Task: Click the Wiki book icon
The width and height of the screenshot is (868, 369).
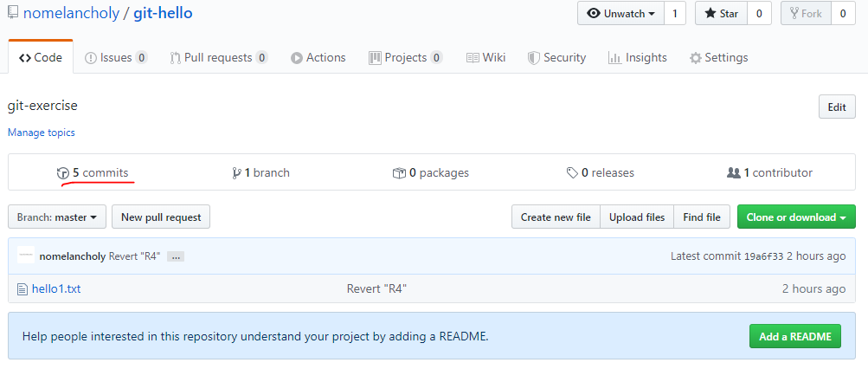Action: (x=473, y=58)
